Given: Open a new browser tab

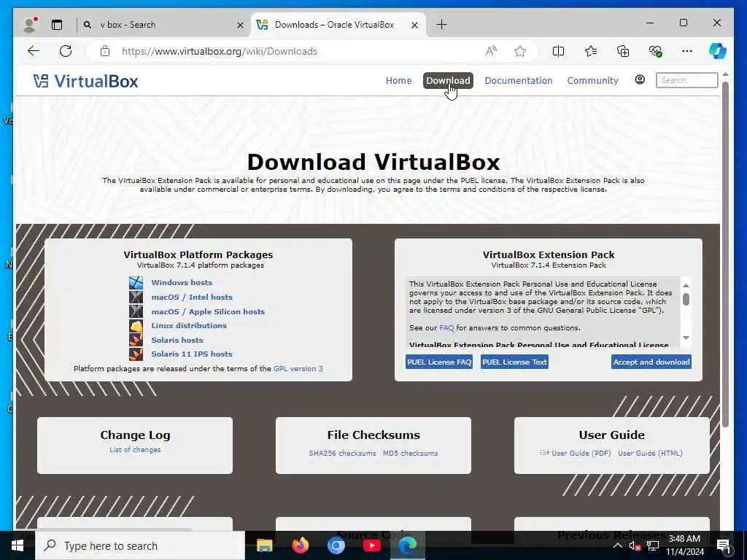Looking at the screenshot, I should click(441, 24).
